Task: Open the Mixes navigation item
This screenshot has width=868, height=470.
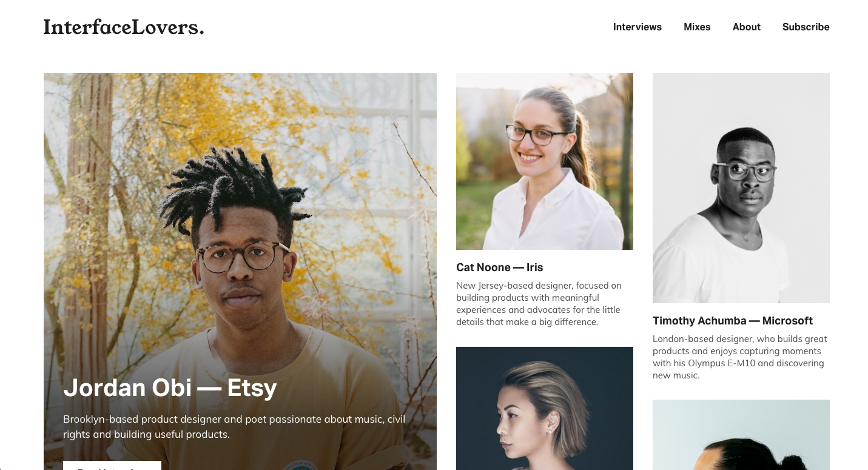Action: coord(697,27)
